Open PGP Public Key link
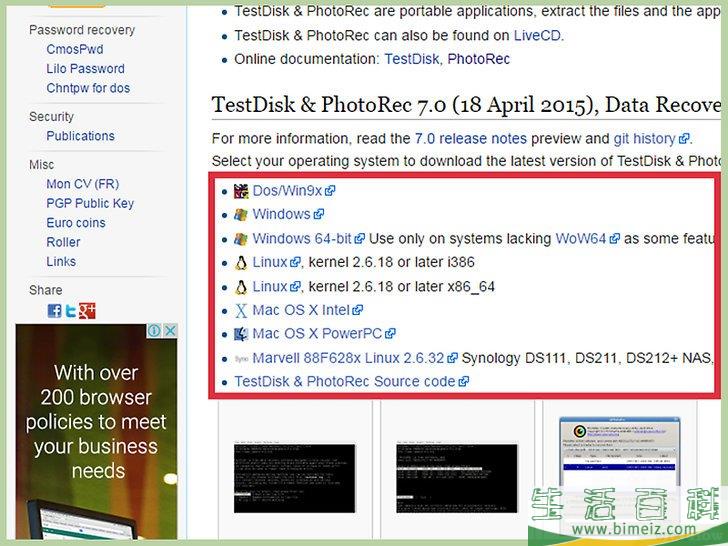Image resolution: width=728 pixels, height=546 pixels. coord(90,203)
